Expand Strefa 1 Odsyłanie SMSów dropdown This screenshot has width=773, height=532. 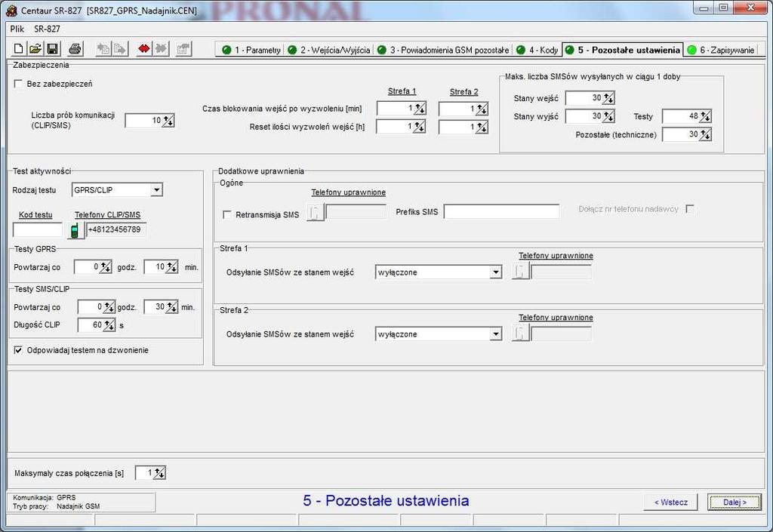pyautogui.click(x=495, y=272)
